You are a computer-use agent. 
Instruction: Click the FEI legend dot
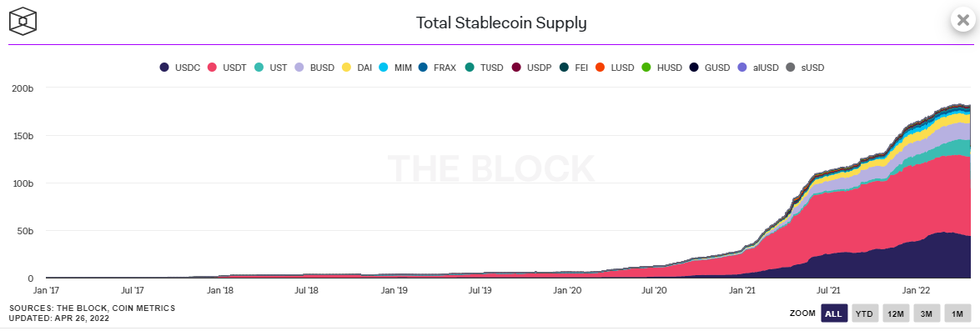[x=563, y=68]
